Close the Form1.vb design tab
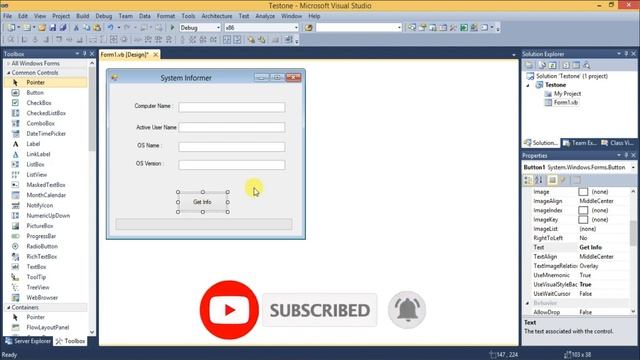The width and height of the screenshot is (640, 360). (156, 55)
